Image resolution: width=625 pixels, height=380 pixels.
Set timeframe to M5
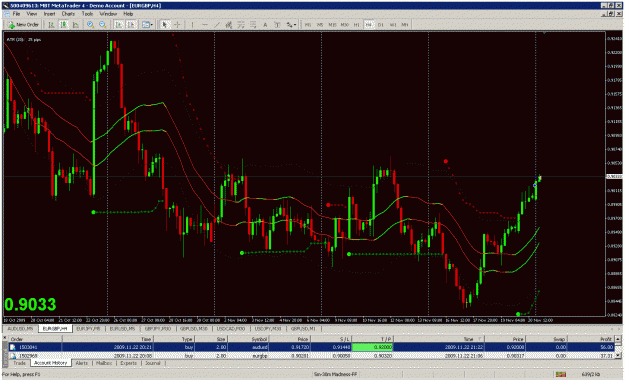(x=320, y=25)
